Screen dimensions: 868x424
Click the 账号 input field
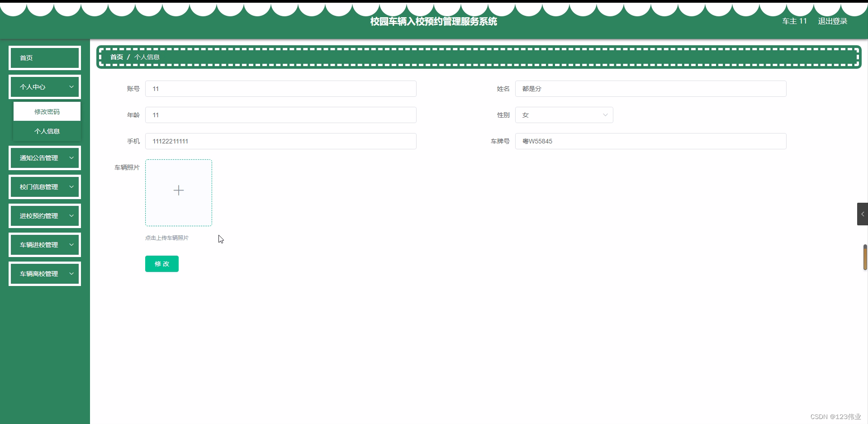pyautogui.click(x=280, y=89)
